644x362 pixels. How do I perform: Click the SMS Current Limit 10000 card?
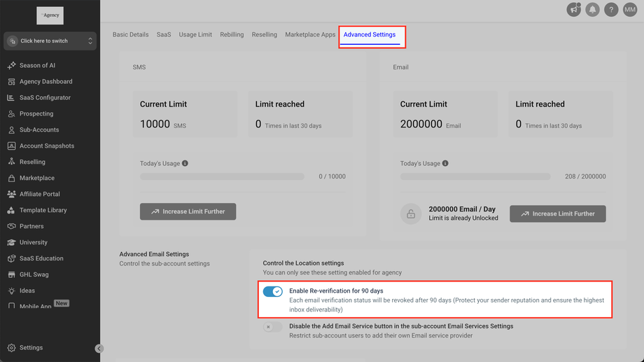tap(185, 114)
